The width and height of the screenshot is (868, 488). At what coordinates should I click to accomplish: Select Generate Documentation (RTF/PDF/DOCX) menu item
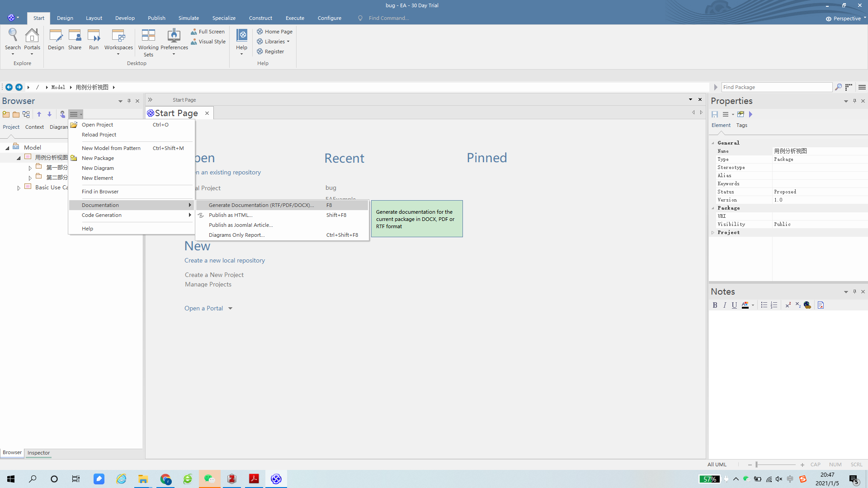coord(261,205)
